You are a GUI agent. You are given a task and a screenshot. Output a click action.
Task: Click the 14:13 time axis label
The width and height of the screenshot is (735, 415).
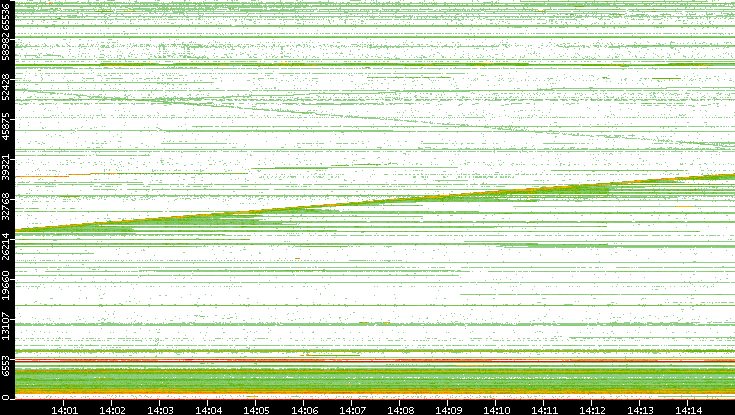(x=641, y=410)
